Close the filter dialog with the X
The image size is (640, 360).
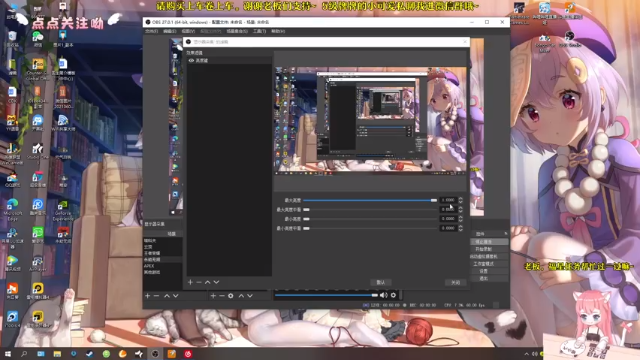465,42
